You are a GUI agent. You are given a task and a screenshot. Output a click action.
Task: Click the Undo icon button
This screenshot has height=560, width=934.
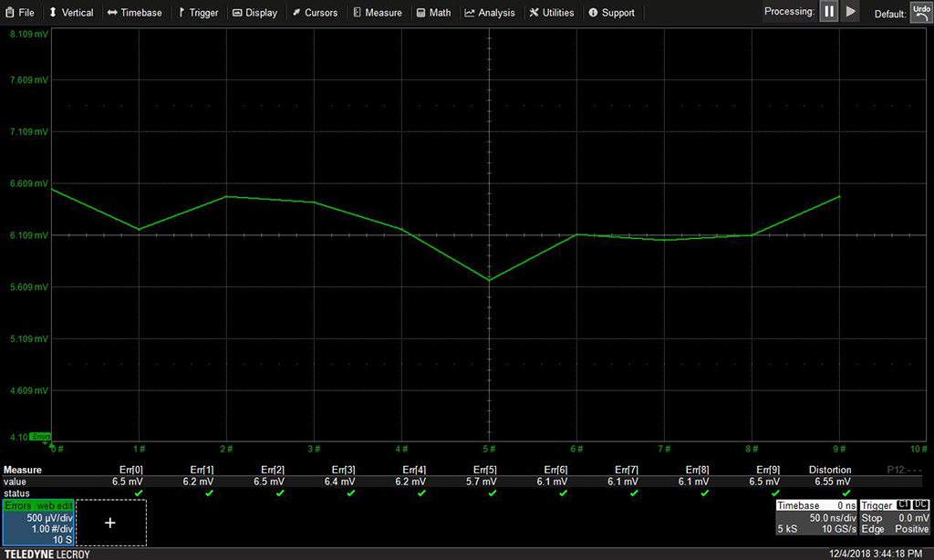[920, 12]
